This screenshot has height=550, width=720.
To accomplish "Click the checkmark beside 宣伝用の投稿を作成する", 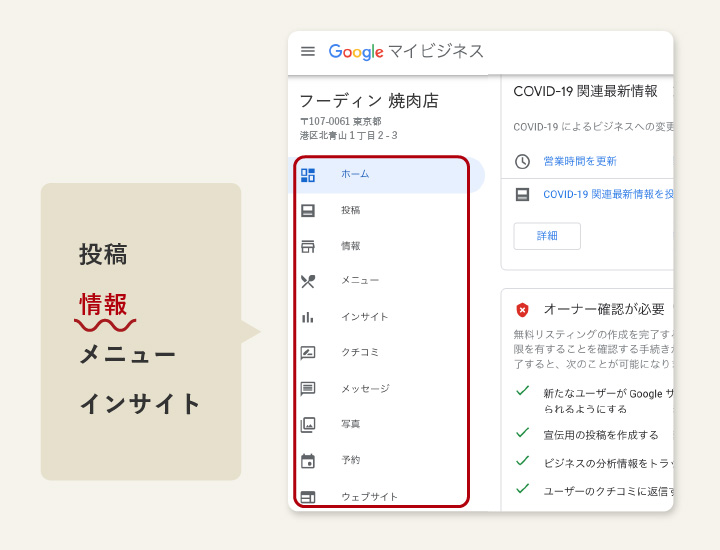I will [523, 433].
